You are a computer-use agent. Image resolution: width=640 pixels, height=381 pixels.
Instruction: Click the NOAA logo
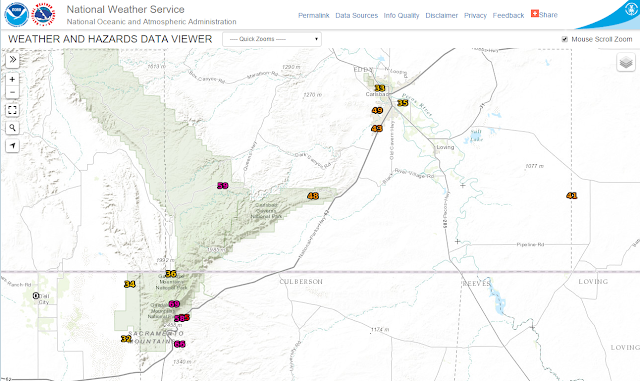[x=16, y=15]
